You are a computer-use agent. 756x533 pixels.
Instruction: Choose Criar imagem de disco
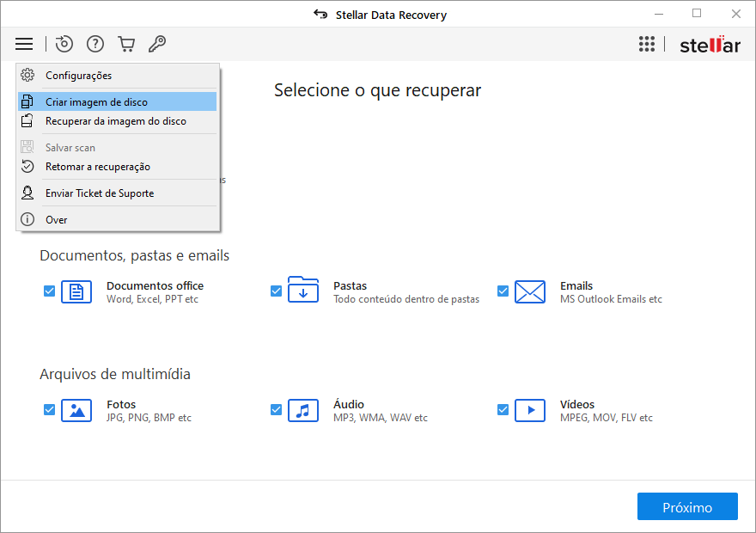pos(96,102)
